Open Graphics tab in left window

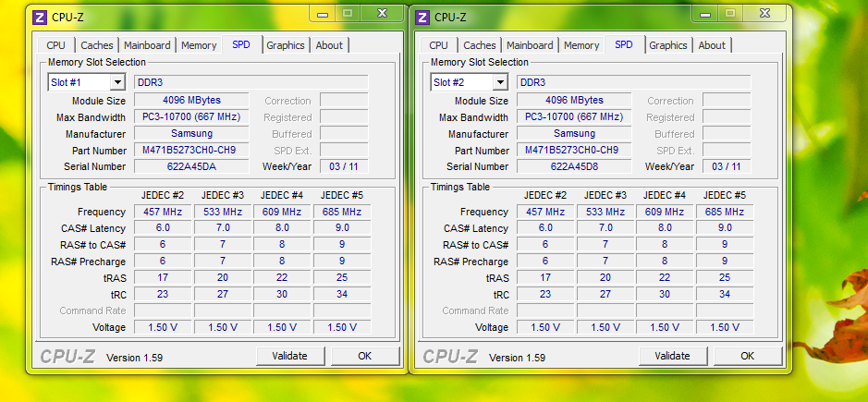point(286,45)
